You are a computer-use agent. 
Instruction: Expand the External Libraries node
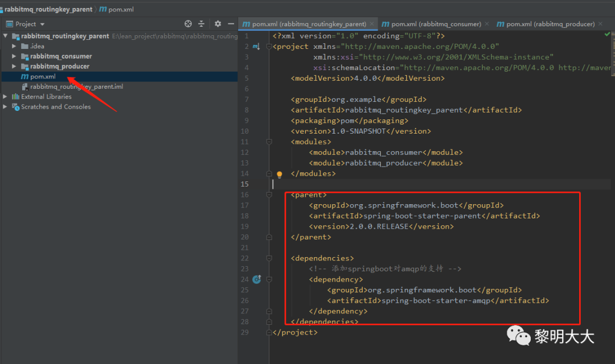(6, 97)
